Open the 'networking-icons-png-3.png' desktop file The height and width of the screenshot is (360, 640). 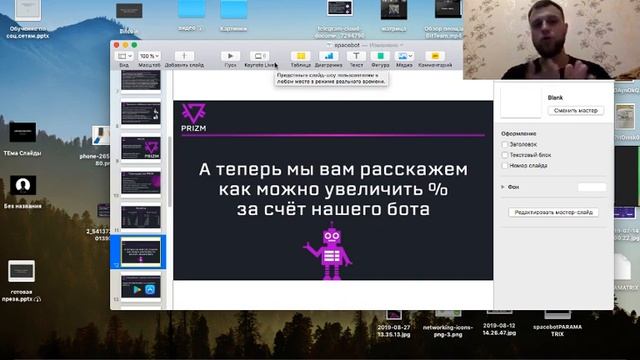[448, 324]
